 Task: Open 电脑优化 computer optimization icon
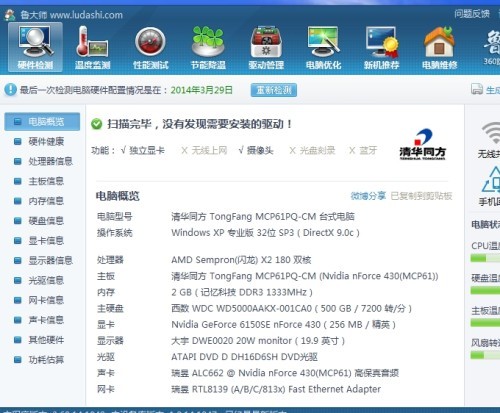coord(324,48)
